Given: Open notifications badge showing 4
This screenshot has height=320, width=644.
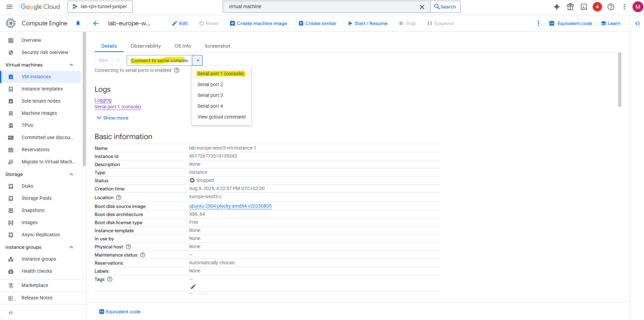Looking at the screenshot, I should click(597, 7).
